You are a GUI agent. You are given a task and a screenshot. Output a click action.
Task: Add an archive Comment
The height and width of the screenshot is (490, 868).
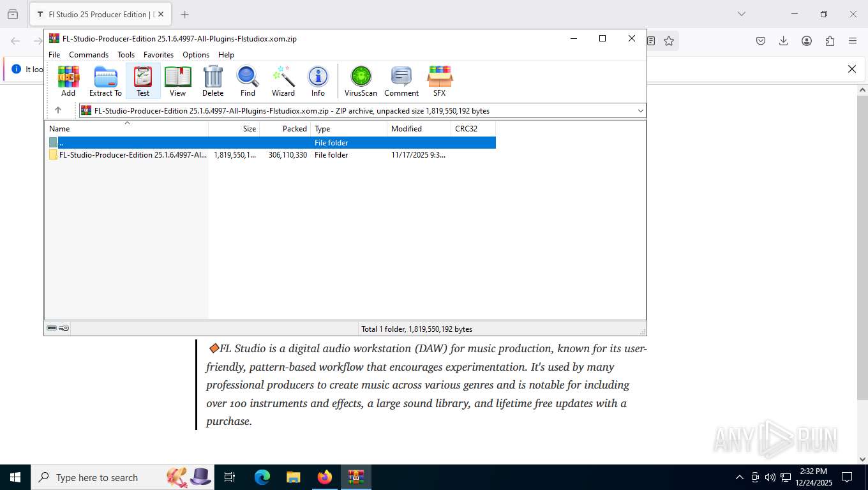[401, 81]
